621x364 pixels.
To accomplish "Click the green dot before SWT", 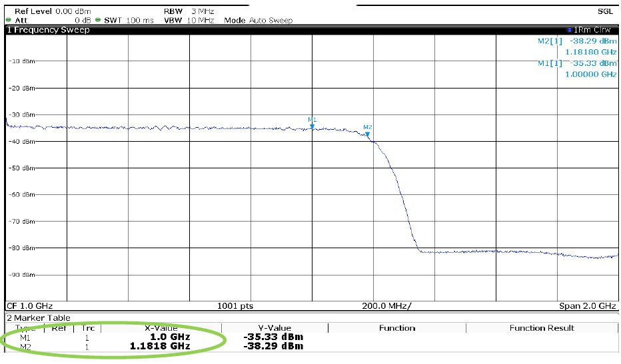I will click(98, 21).
